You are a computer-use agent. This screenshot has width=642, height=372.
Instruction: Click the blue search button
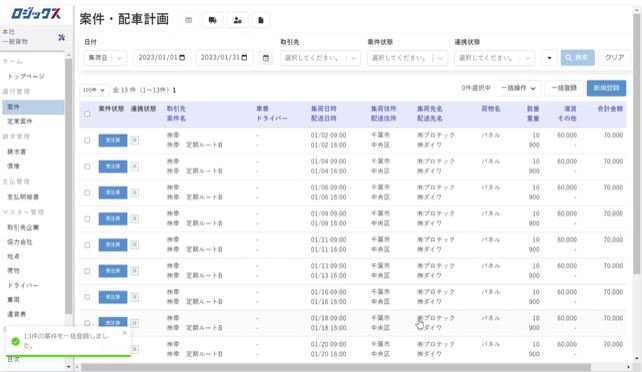point(577,58)
